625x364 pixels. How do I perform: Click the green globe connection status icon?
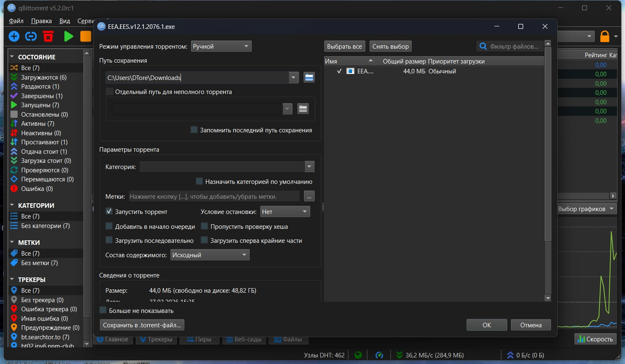[358, 355]
